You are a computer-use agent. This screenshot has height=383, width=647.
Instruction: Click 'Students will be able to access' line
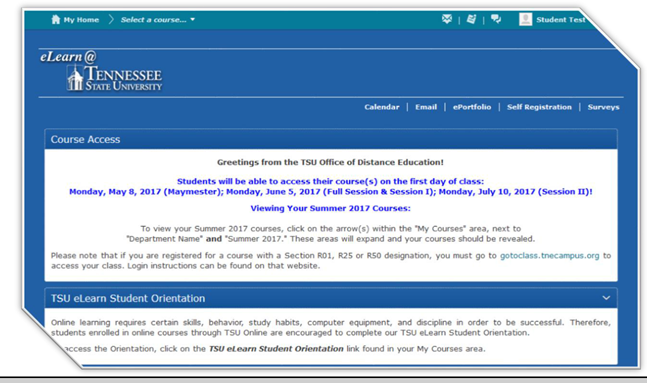[x=331, y=182]
